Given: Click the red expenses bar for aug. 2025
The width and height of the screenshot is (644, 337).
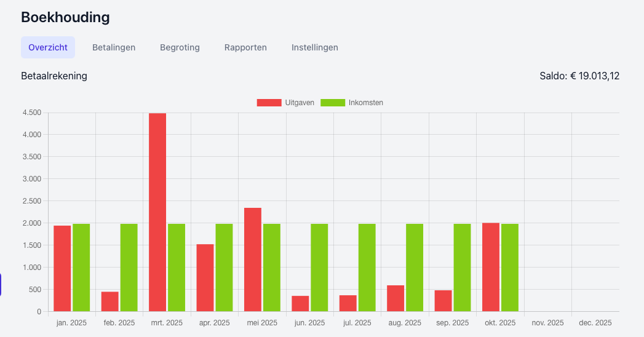Looking at the screenshot, I should pyautogui.click(x=396, y=298).
